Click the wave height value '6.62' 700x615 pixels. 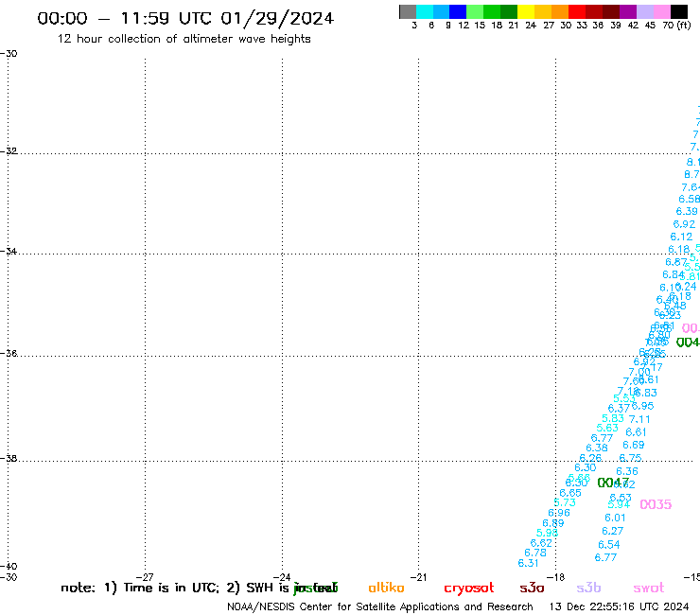tap(541, 543)
